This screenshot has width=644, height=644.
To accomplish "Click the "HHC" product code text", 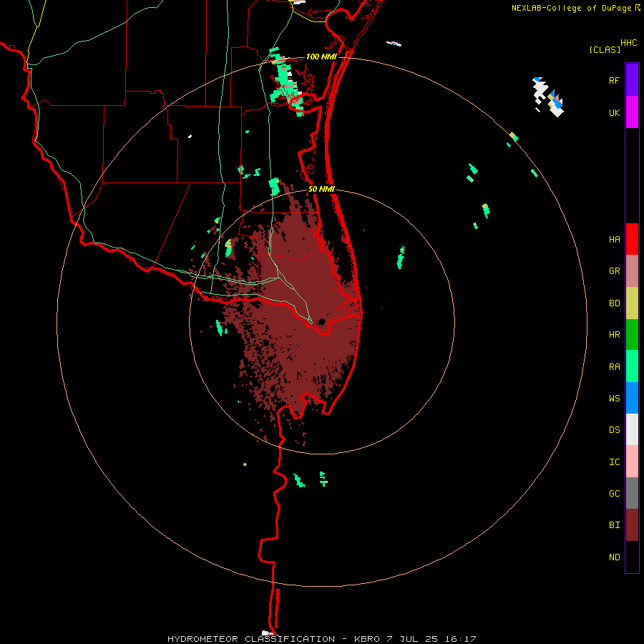I will (628, 43).
